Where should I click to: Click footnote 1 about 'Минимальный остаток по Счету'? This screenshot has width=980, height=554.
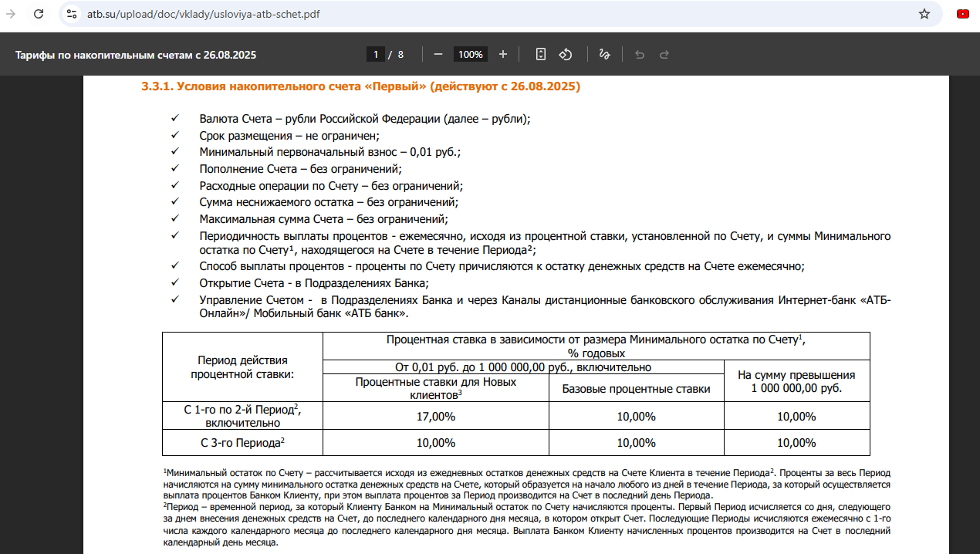click(x=526, y=483)
